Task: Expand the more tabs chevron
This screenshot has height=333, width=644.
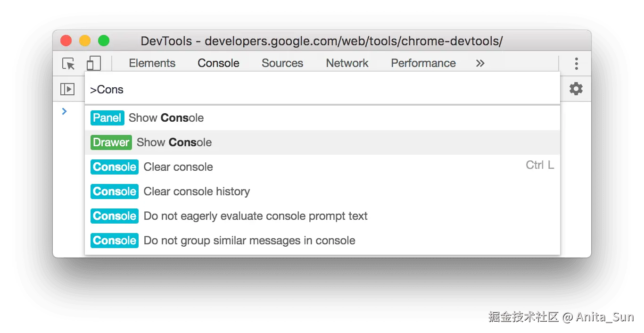Action: [480, 63]
